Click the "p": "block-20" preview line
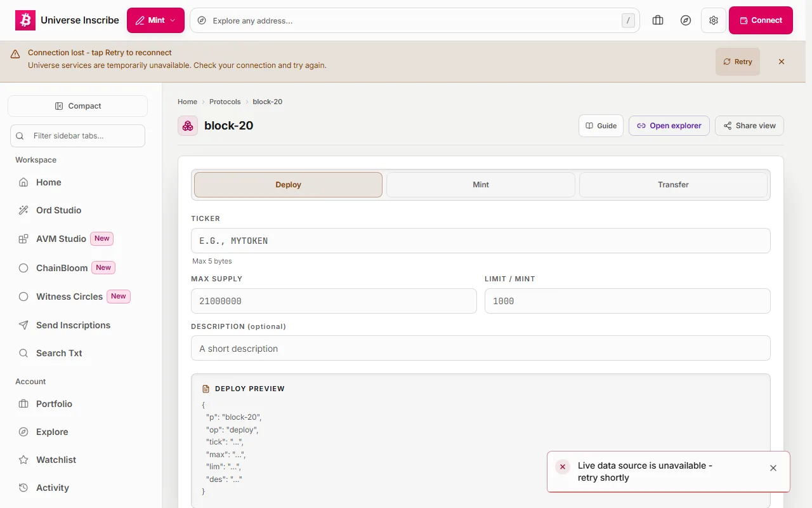Screen dimensions: 812x508 (x=234, y=417)
